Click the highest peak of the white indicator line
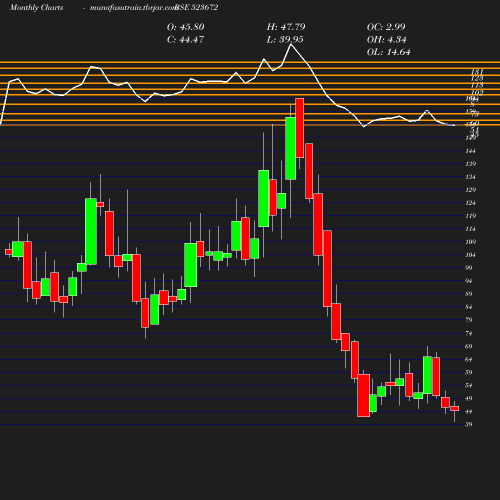The height and width of the screenshot is (500, 500). pos(291,44)
